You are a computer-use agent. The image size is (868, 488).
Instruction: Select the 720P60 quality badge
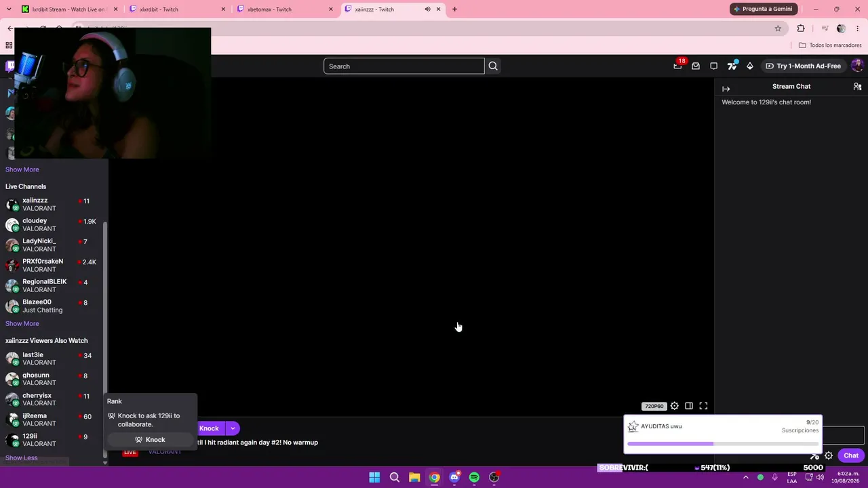click(x=654, y=406)
